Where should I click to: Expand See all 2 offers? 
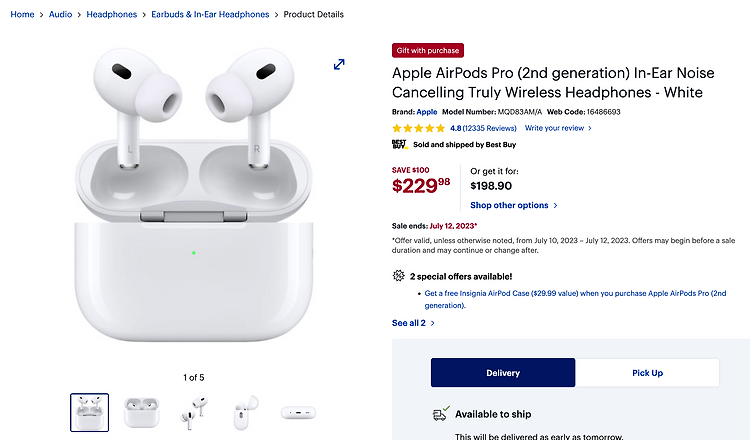(x=413, y=323)
